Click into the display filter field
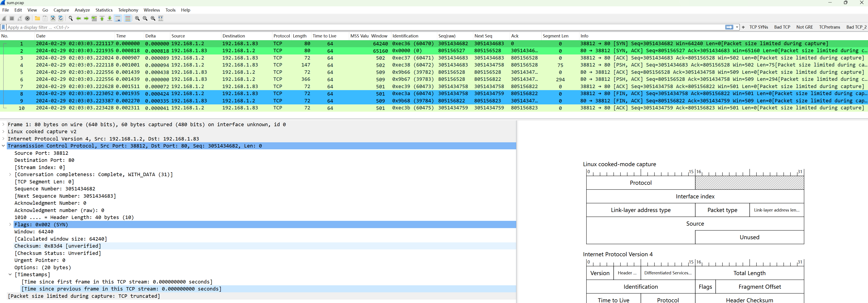 pyautogui.click(x=337, y=27)
